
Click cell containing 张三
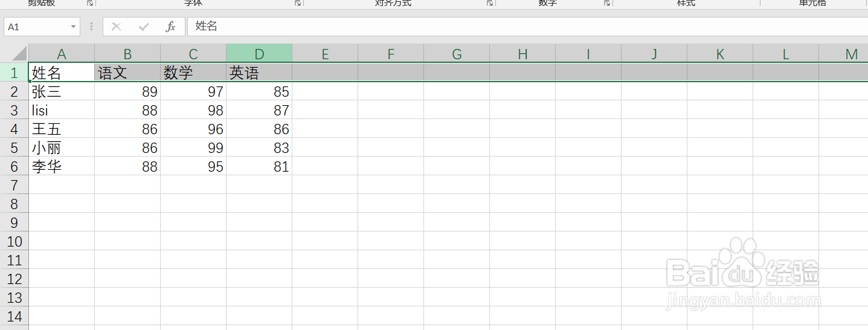point(62,91)
